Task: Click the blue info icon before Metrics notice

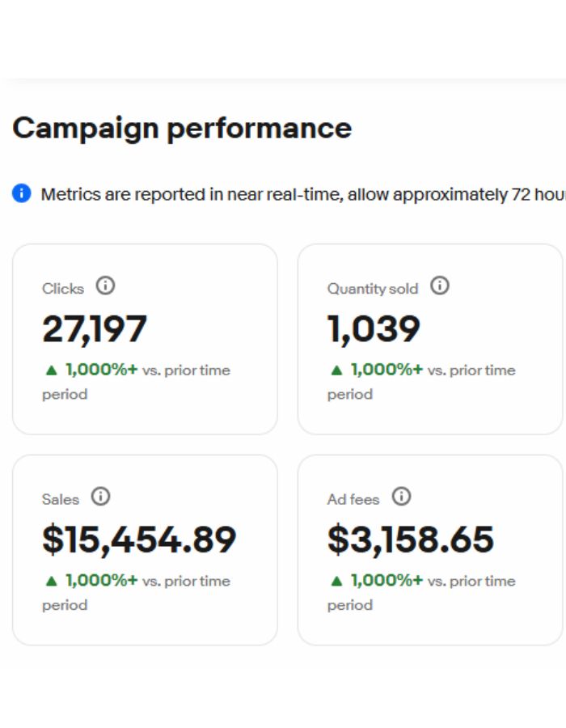Action: (22, 194)
